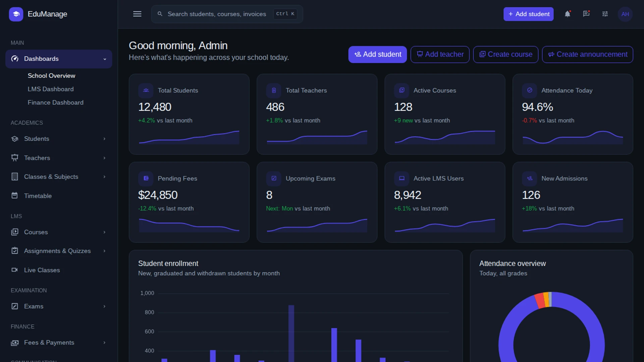The image size is (644, 362).
Task: Click the 12,480 Total Students value
Action: click(155, 107)
